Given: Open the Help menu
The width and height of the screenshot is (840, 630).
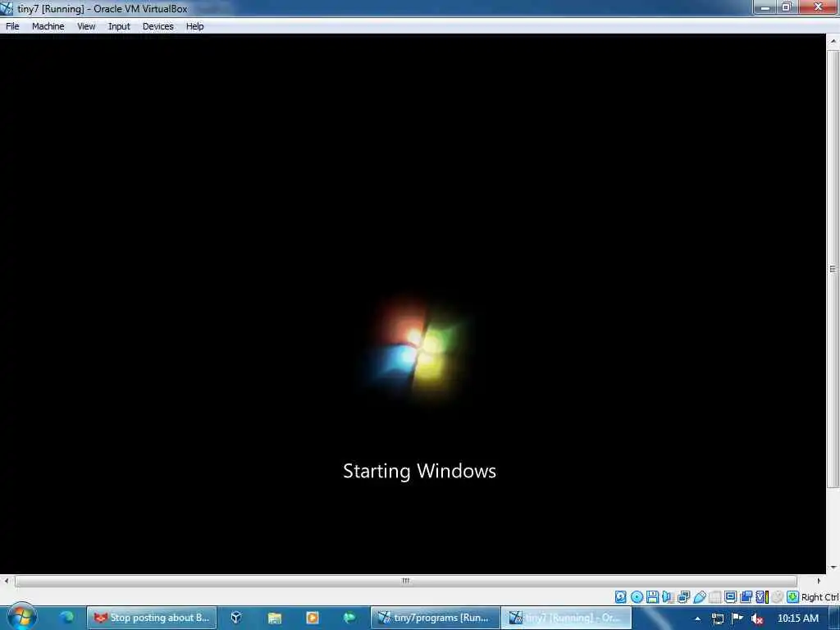Looking at the screenshot, I should click(x=194, y=26).
